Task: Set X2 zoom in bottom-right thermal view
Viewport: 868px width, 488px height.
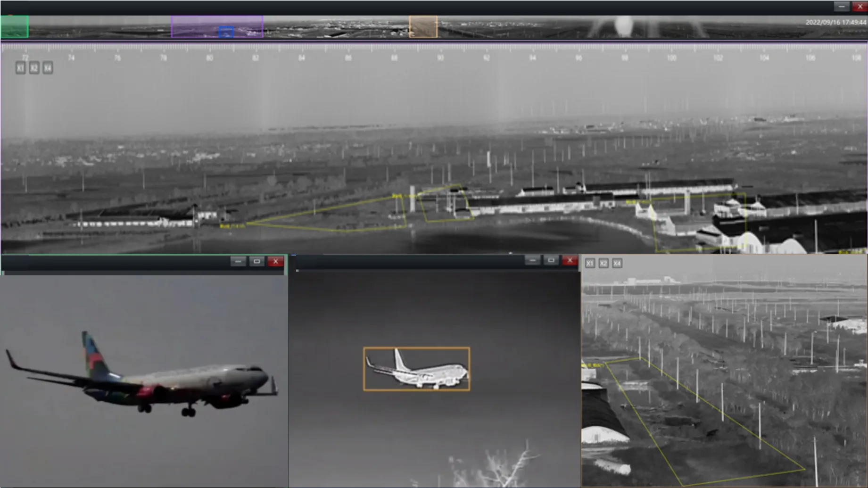Action: pyautogui.click(x=603, y=264)
